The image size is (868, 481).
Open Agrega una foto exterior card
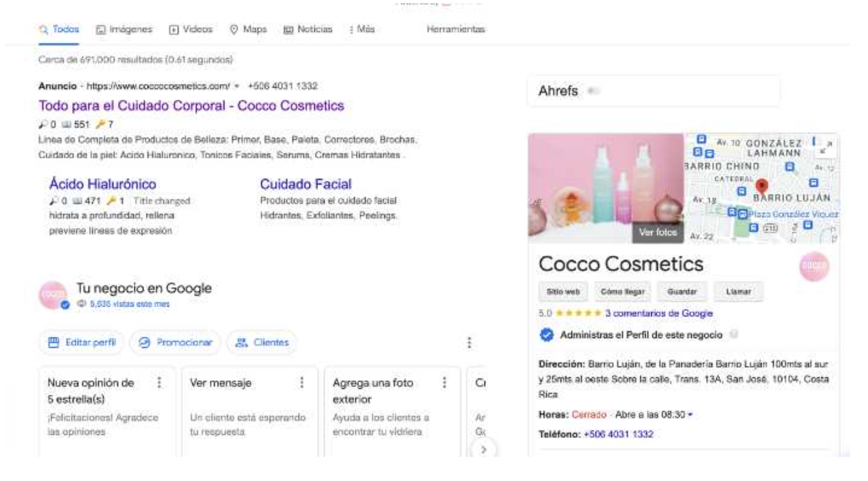tap(392, 412)
